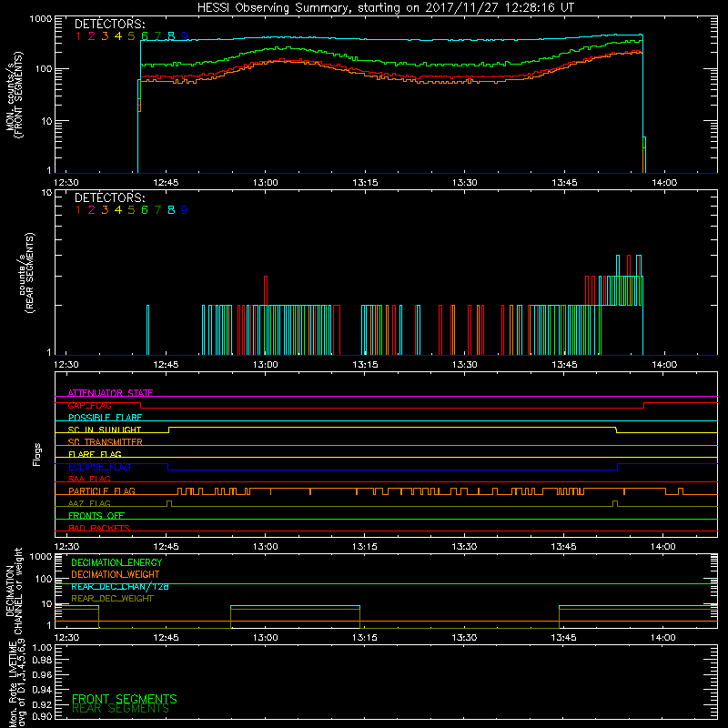Click detector 7 legend number in rear segments plot
Image resolution: width=728 pixels, height=728 pixels.
[x=157, y=210]
